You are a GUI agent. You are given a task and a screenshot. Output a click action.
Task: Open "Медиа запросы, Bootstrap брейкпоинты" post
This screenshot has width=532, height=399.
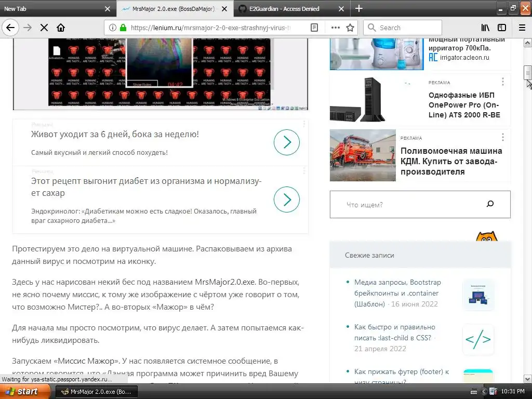click(x=397, y=293)
